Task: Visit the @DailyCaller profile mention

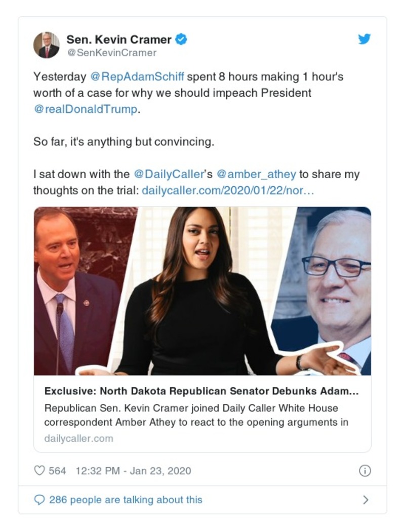Action: tap(167, 175)
